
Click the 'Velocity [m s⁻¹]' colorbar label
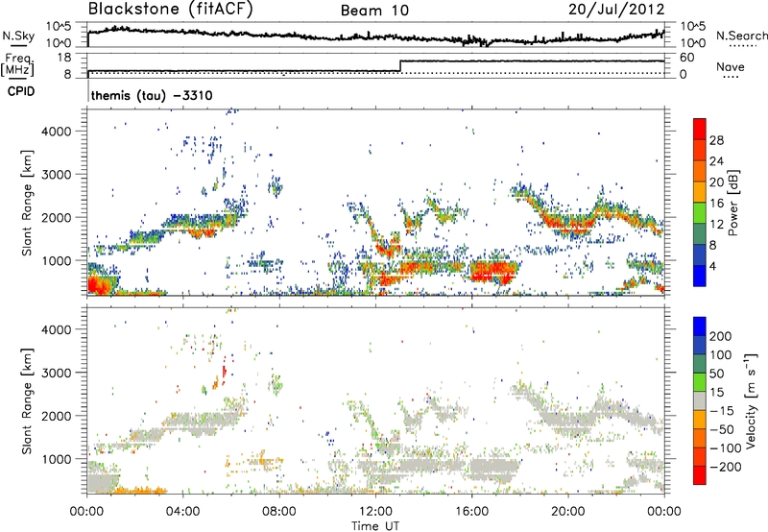point(751,400)
